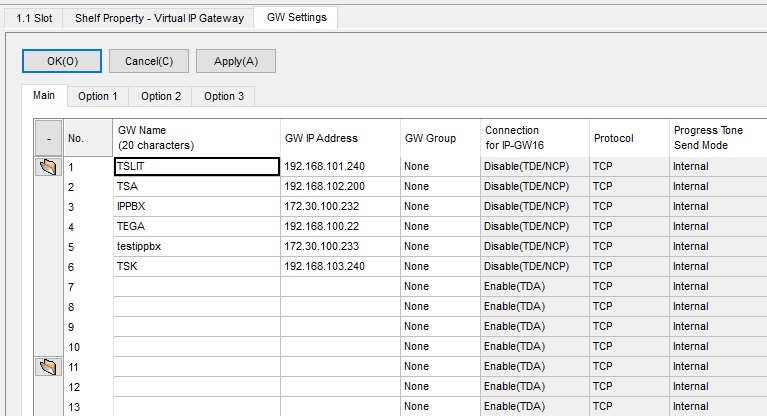Open Enable(TDA) connection dropdown in row 10
This screenshot has width=767, height=416.
click(x=535, y=347)
